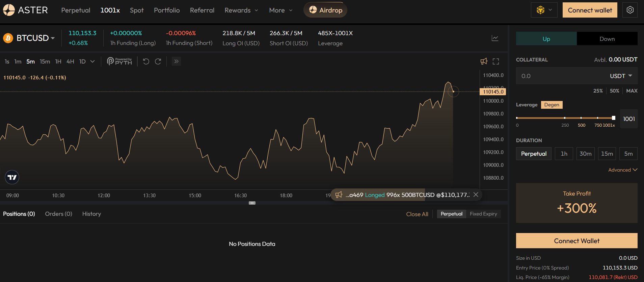The height and width of the screenshot is (282, 644).
Task: Dismiss the trade notification banner
Action: point(476,195)
